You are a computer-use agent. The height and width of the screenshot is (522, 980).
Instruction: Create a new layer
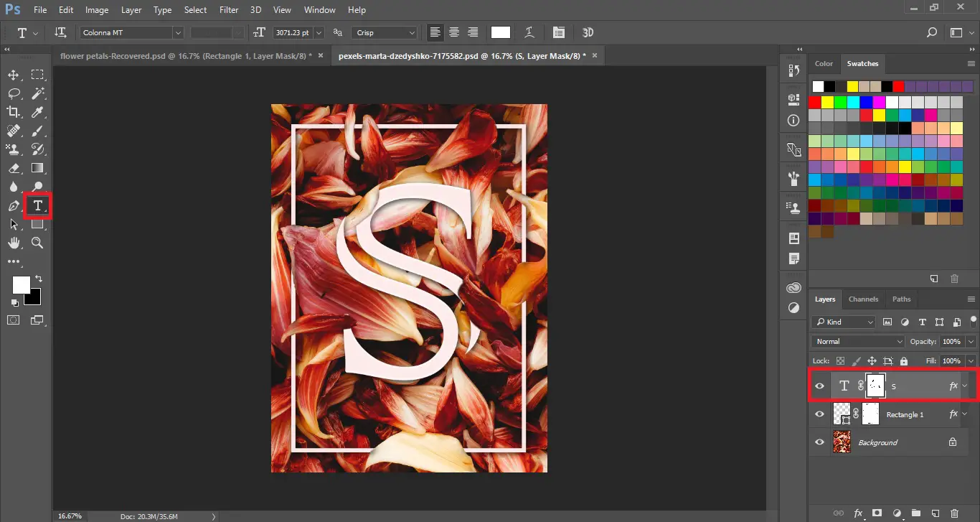(x=935, y=513)
